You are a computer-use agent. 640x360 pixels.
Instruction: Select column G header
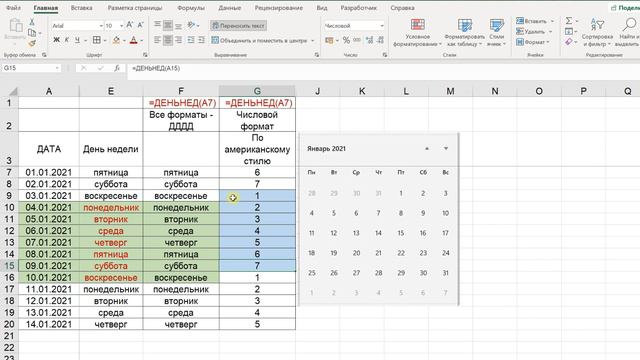[x=257, y=91]
